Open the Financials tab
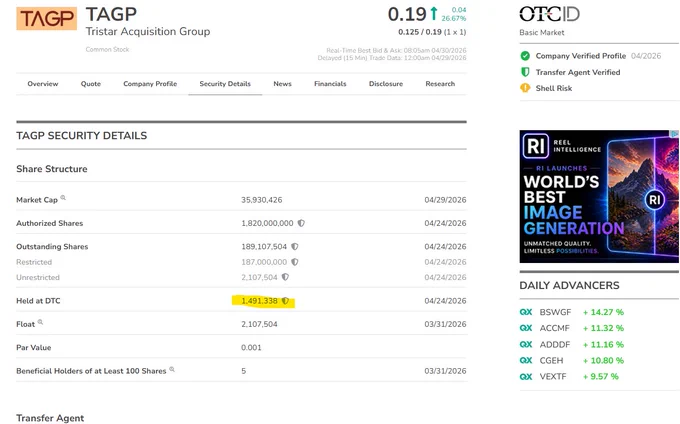The image size is (680, 424). coord(330,84)
